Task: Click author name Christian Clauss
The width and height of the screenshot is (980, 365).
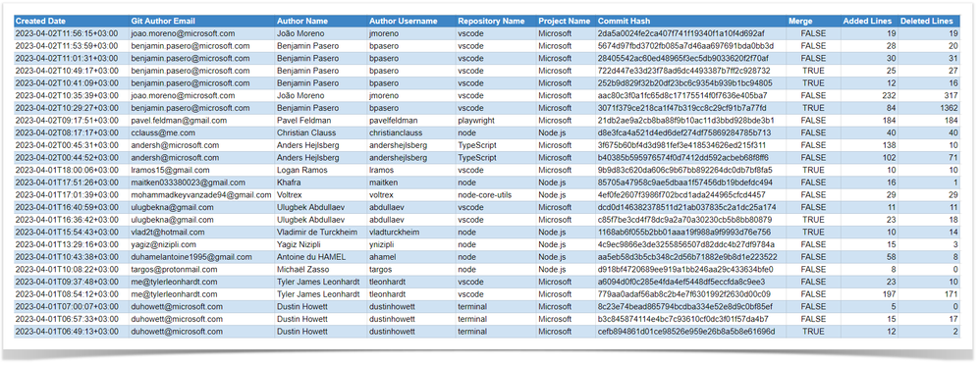Action: pyautogui.click(x=307, y=132)
